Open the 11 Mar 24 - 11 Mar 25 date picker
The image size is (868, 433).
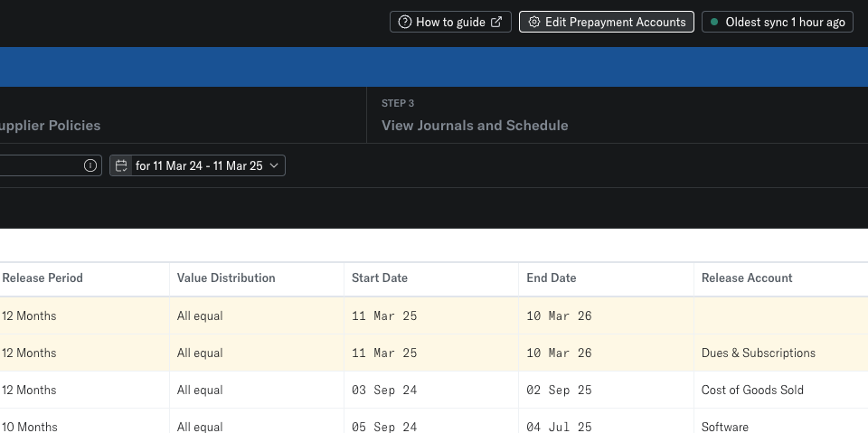(x=199, y=165)
